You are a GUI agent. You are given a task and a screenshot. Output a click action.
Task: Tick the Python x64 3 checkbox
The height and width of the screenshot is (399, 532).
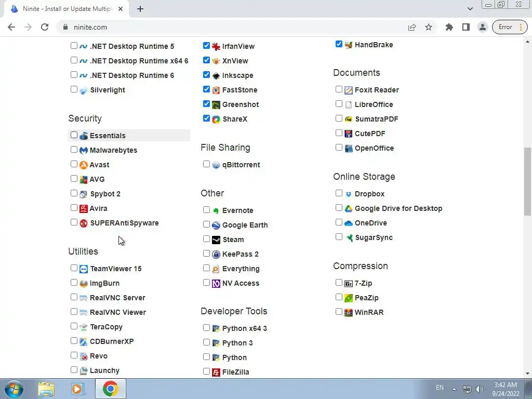(x=206, y=328)
